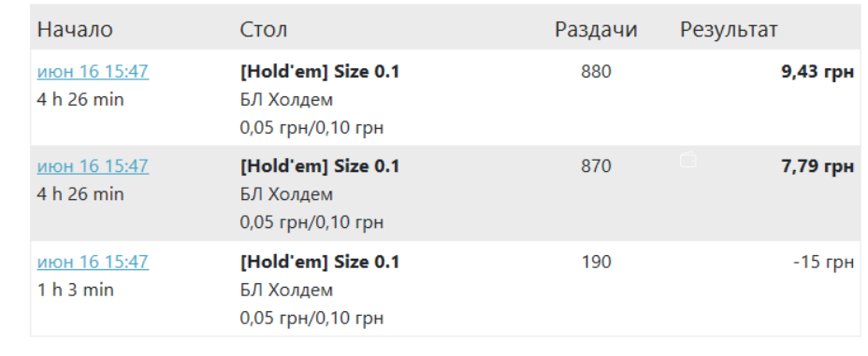Click the 0,05 грн/0,10 грн stakes in the 190 hands row
The image size is (868, 356).
coord(311,319)
